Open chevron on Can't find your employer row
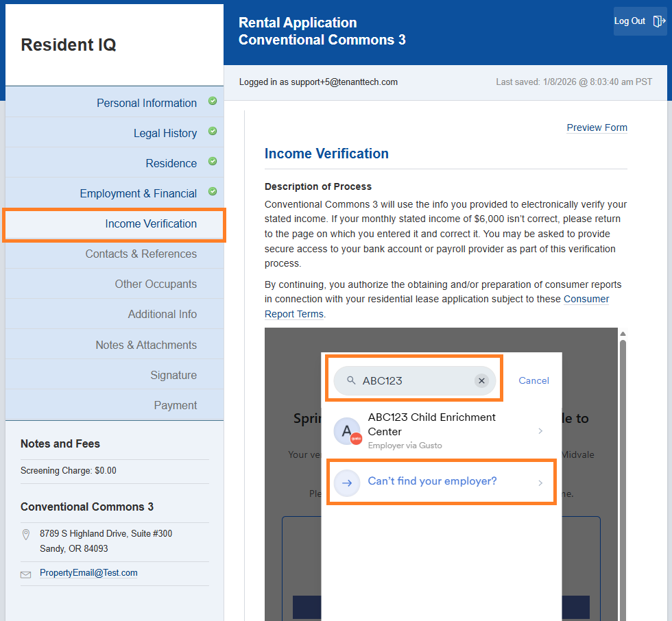The width and height of the screenshot is (672, 621). (x=540, y=483)
